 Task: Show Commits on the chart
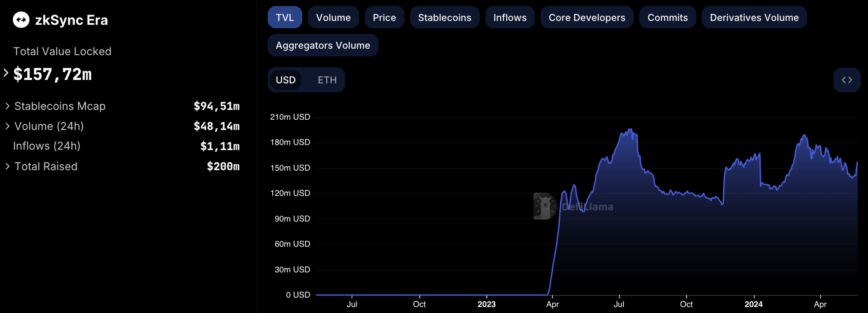pos(667,18)
